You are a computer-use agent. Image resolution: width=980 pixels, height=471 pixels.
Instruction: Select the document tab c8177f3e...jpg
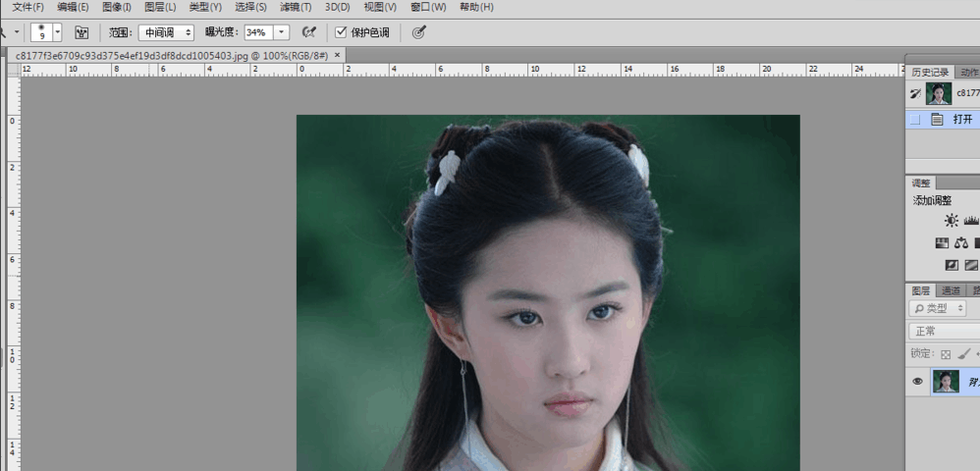point(172,56)
